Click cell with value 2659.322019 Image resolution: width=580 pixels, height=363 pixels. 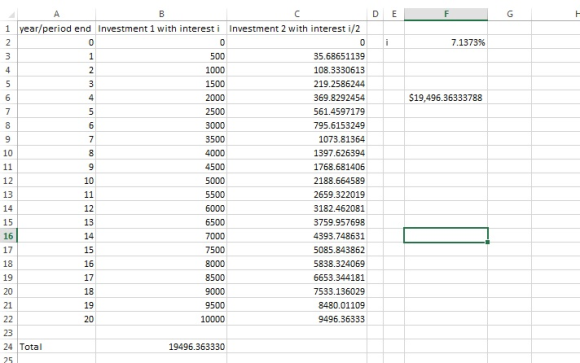pyautogui.click(x=297, y=194)
